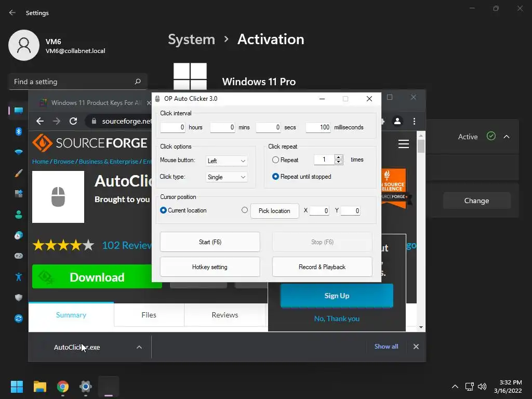The image size is (532, 399).
Task: Click Show all downloads
Action: click(x=386, y=347)
